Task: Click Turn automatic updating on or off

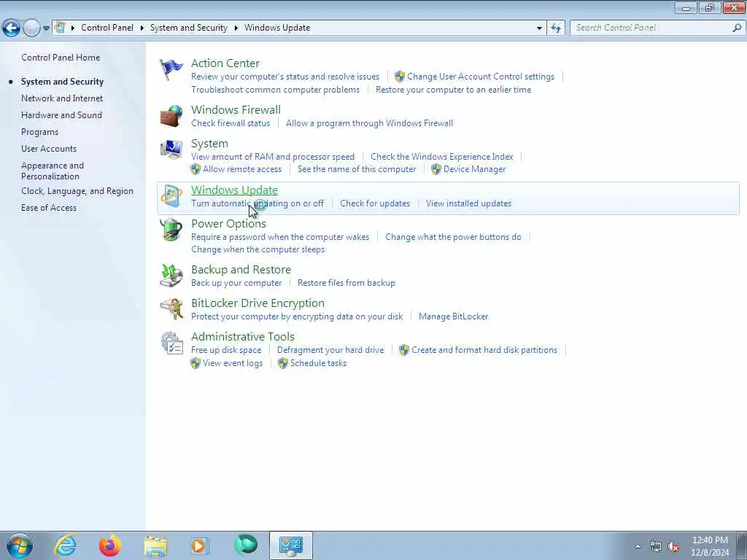Action: [258, 203]
